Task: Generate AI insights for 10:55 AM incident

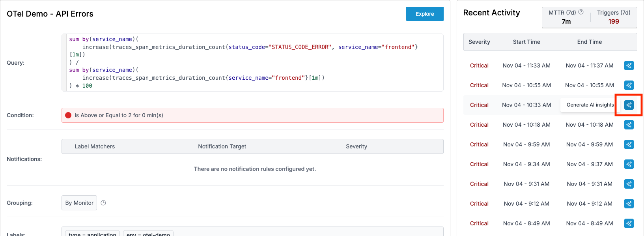Action: coord(629,85)
